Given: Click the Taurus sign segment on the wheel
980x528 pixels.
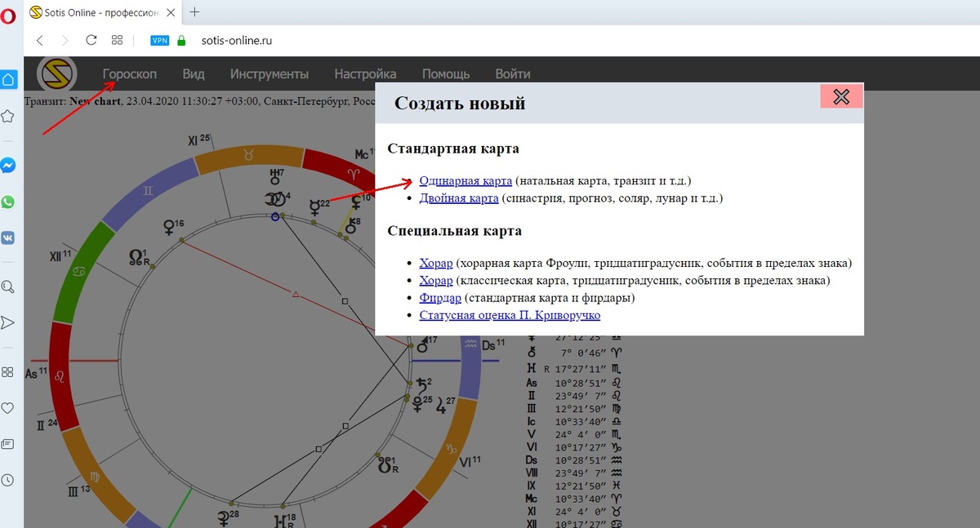Looking at the screenshot, I should tap(249, 155).
